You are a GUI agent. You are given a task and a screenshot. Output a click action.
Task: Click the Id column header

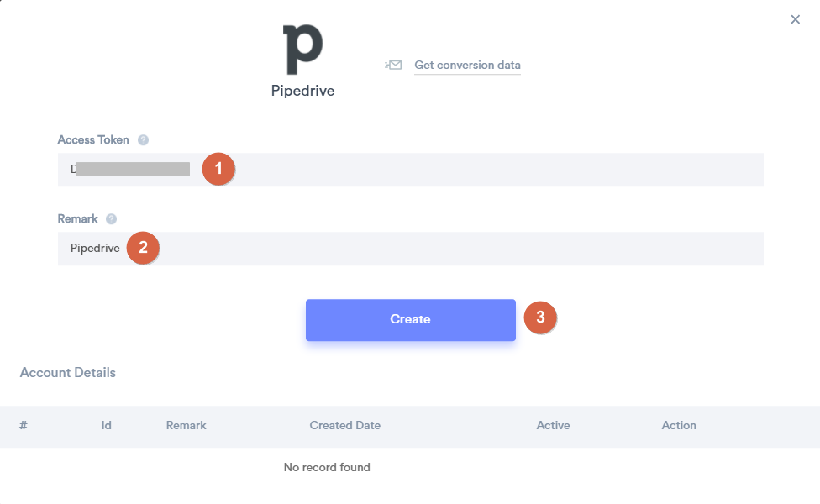tap(106, 425)
